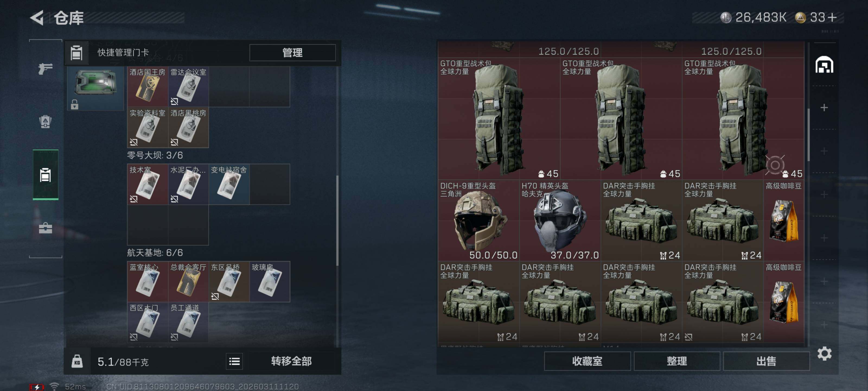Screen dimensions: 868x391
Task: Switch to the backpack gear sidebar tab
Action: coord(45,121)
